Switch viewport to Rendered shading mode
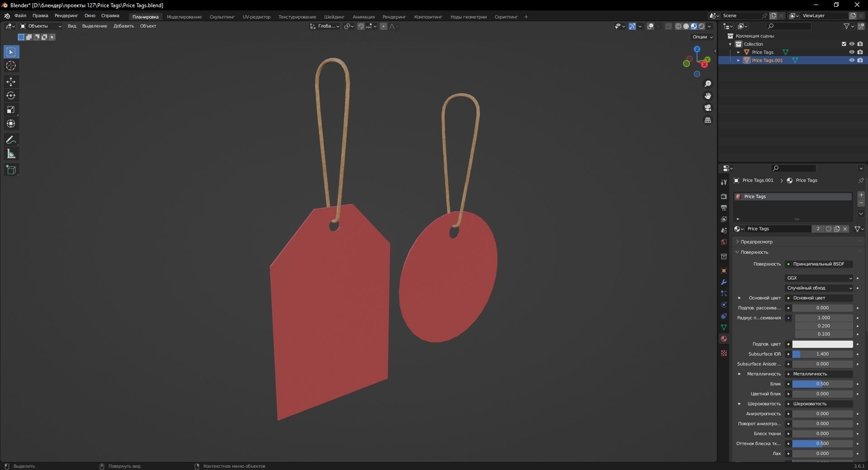This screenshot has height=470, width=868. (702, 26)
